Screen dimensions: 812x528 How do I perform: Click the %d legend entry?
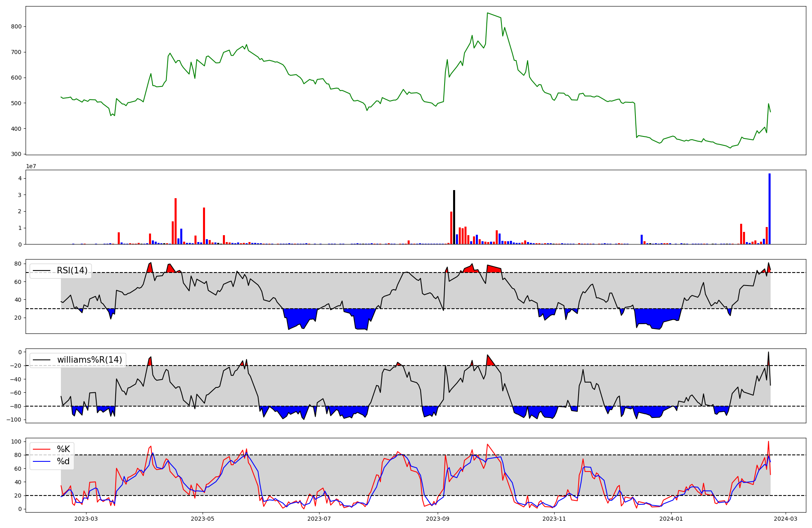point(63,461)
